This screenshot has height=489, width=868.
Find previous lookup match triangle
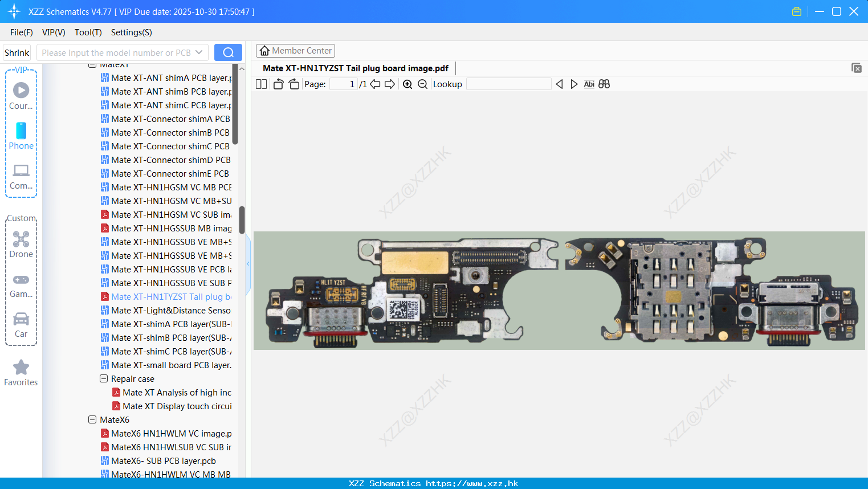click(559, 84)
